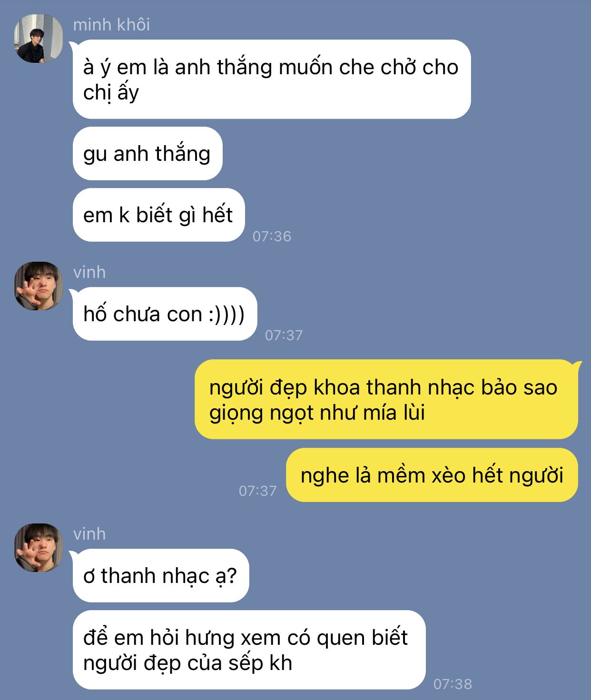Tap the text 'chị ấy' in the first bubble
591x700 pixels.
click(111, 92)
